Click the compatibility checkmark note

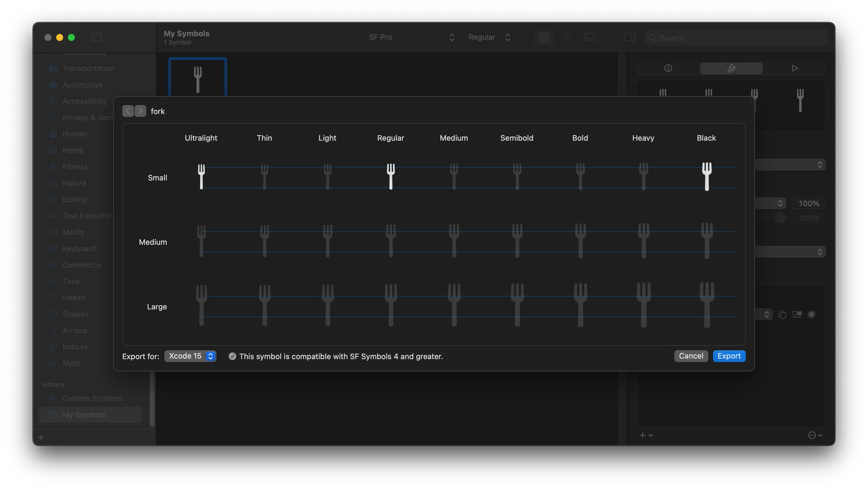232,356
